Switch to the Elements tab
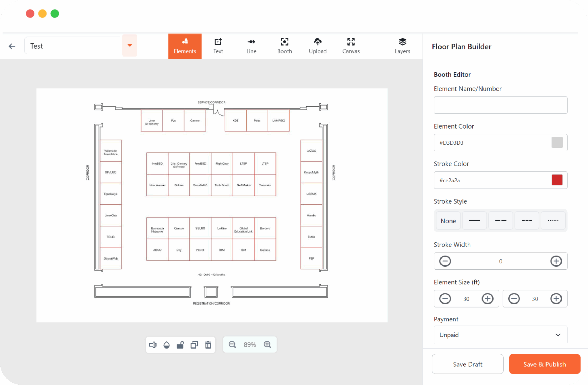 185,46
